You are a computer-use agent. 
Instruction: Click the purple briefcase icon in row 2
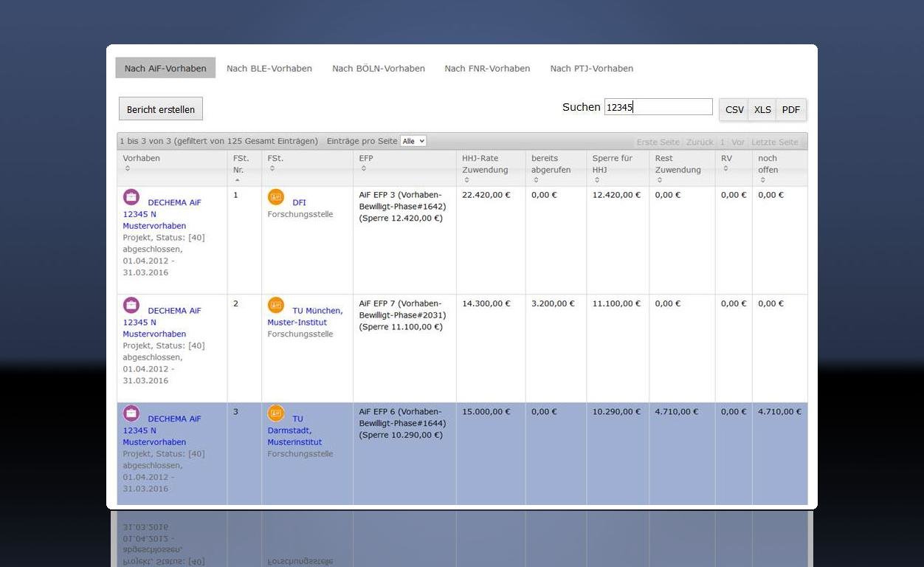coord(131,305)
